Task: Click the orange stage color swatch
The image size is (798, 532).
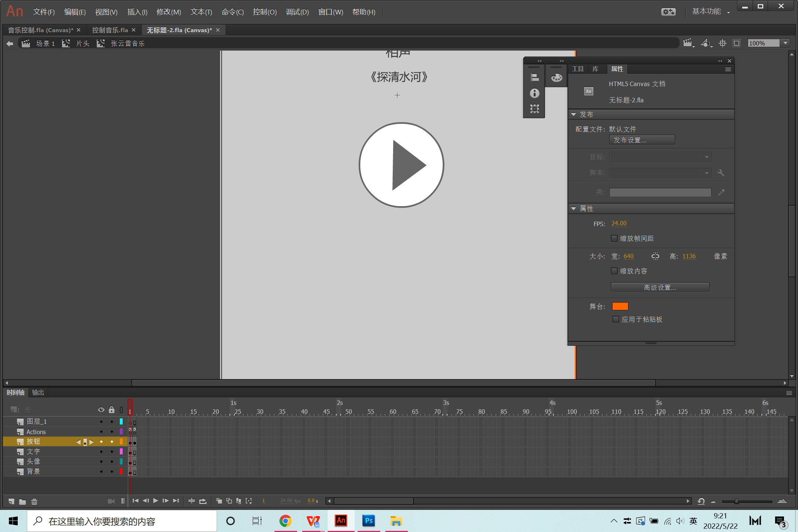Action: (x=620, y=306)
